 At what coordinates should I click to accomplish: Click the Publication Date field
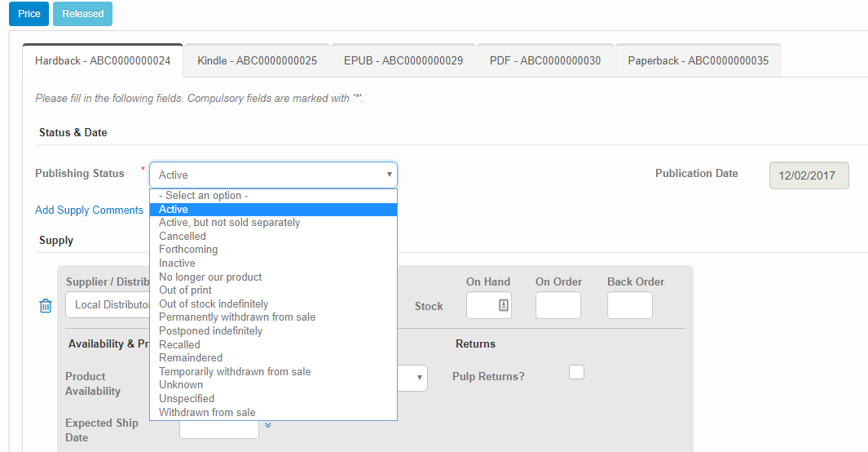(809, 175)
